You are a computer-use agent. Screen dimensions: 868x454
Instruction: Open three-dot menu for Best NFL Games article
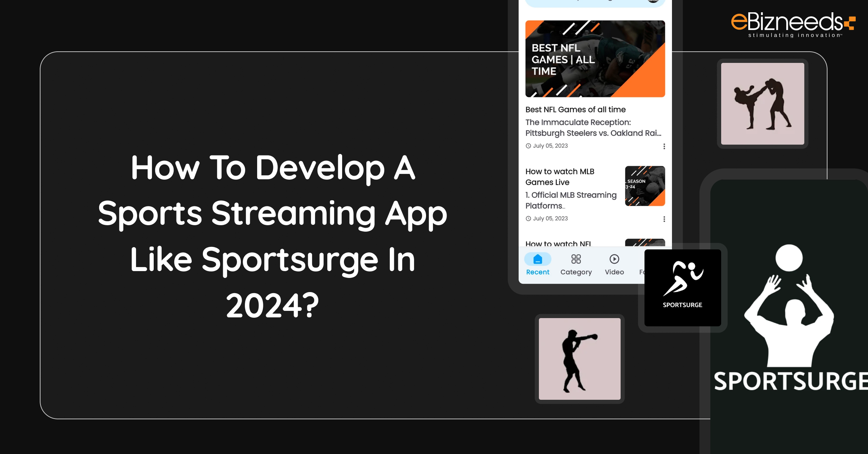tap(664, 146)
